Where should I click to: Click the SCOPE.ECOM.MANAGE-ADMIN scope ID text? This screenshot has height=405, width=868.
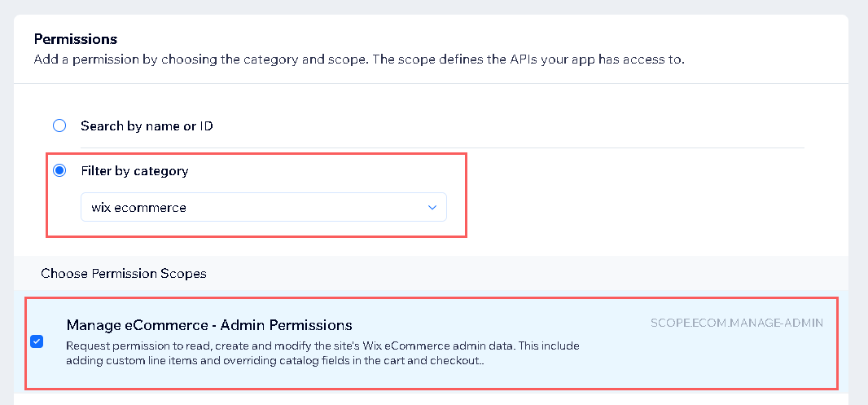coord(737,323)
